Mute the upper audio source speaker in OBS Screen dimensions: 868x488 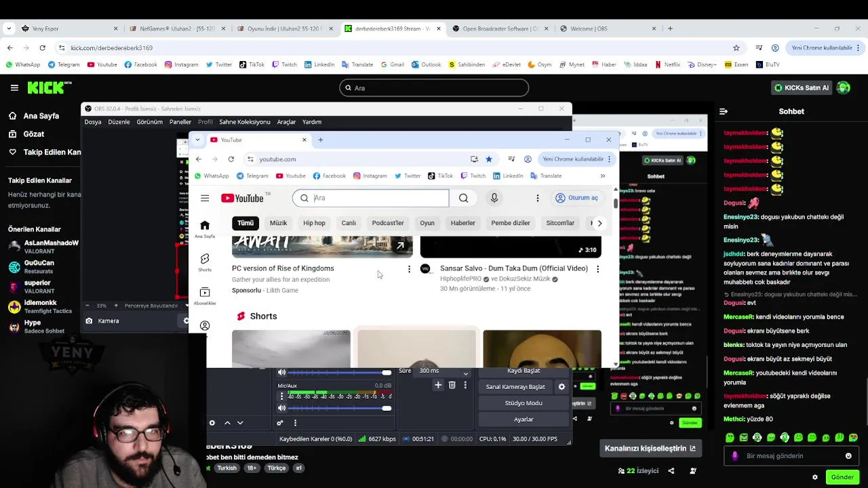pos(281,372)
